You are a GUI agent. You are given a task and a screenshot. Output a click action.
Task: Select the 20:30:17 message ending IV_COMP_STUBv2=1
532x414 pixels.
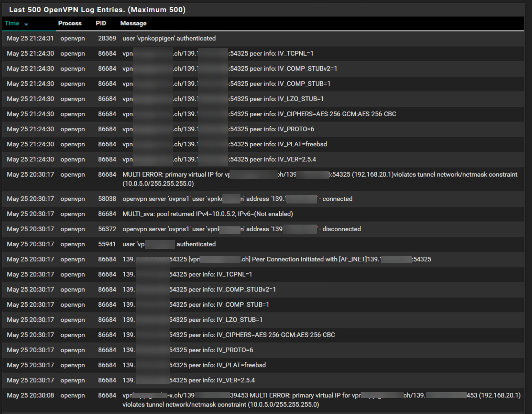click(199, 290)
